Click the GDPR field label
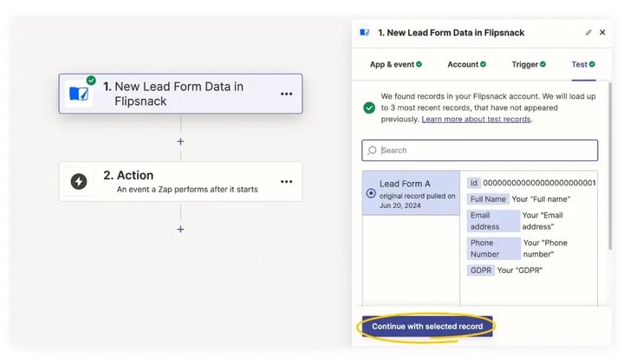This screenshot has height=364, width=624. (481, 270)
